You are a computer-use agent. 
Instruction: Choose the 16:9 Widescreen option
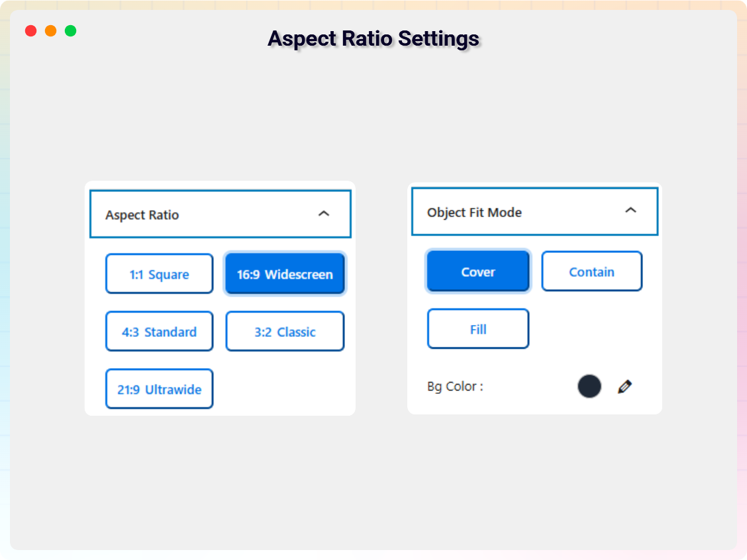285,274
